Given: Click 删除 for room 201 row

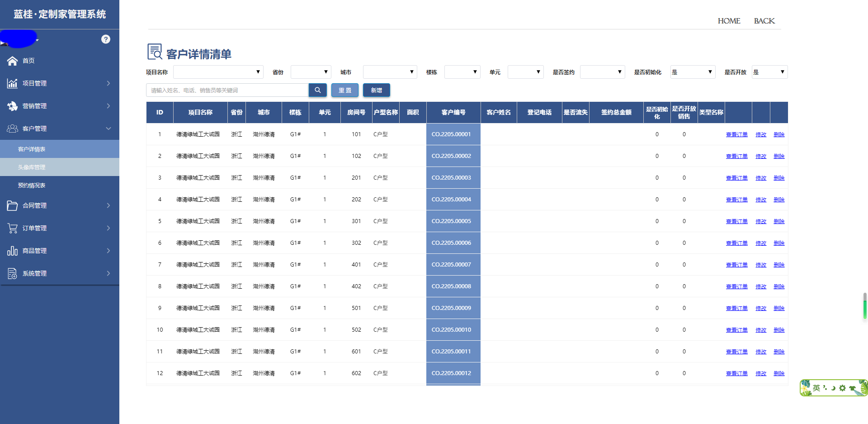Looking at the screenshot, I should pos(779,178).
